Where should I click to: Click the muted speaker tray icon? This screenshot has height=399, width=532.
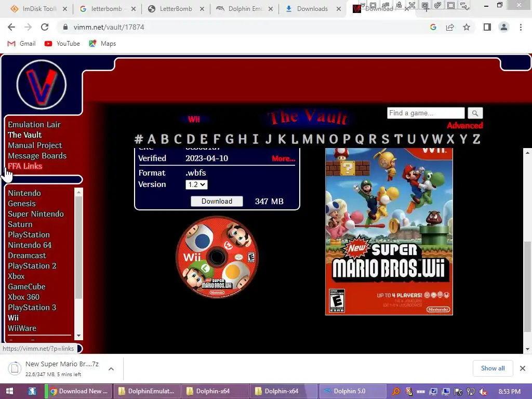point(483,392)
